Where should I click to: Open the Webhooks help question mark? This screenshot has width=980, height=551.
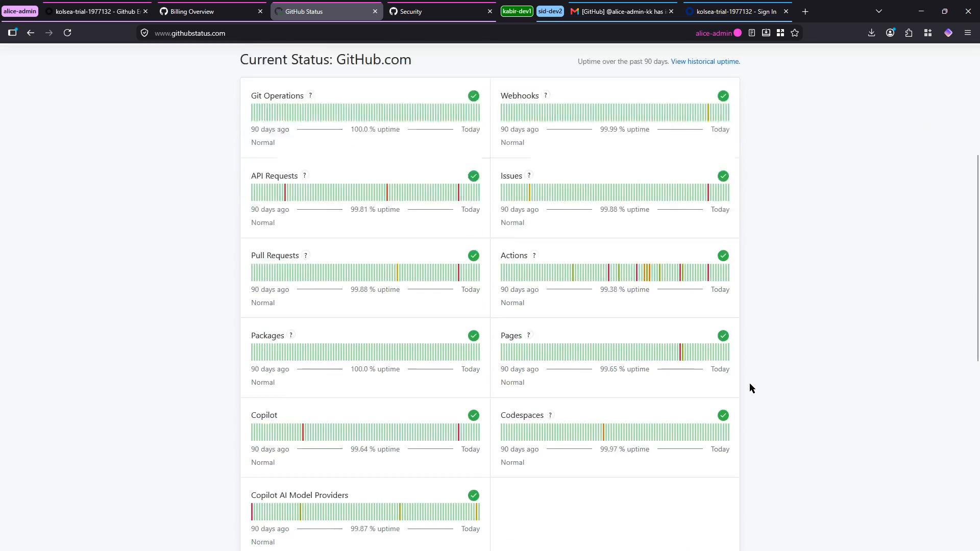click(x=546, y=95)
